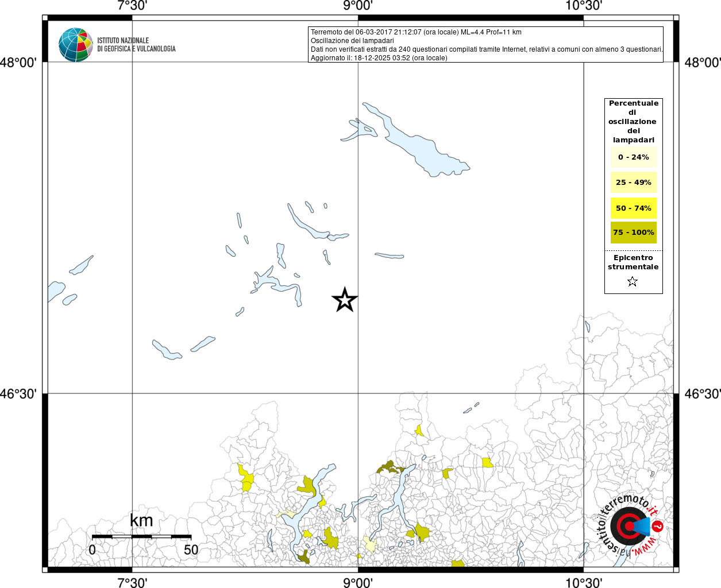Click the 'Dati non verificati' questionnaire line
The image size is (721, 588).
point(487,49)
